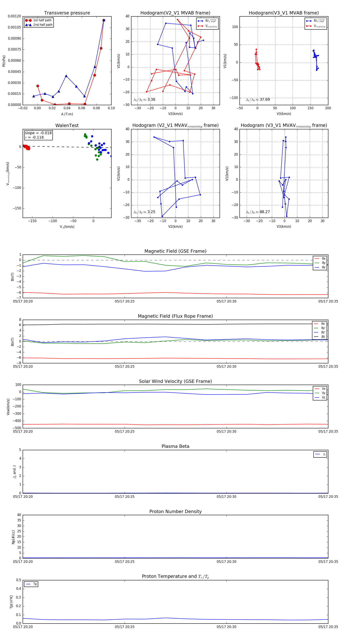Click 'slope = -0.018' in WalenTest box
The height and width of the screenshot is (644, 351).
click(x=38, y=133)
